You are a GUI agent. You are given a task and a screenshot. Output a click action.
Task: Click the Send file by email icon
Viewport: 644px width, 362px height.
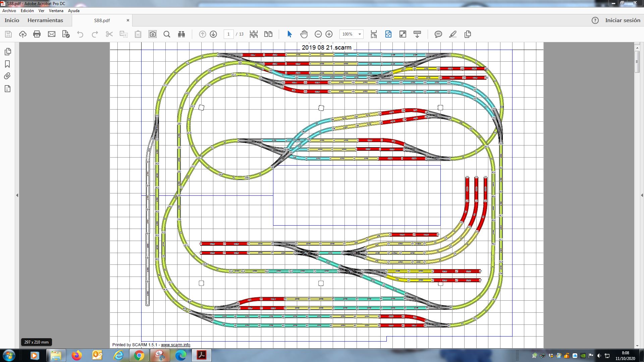(52, 34)
